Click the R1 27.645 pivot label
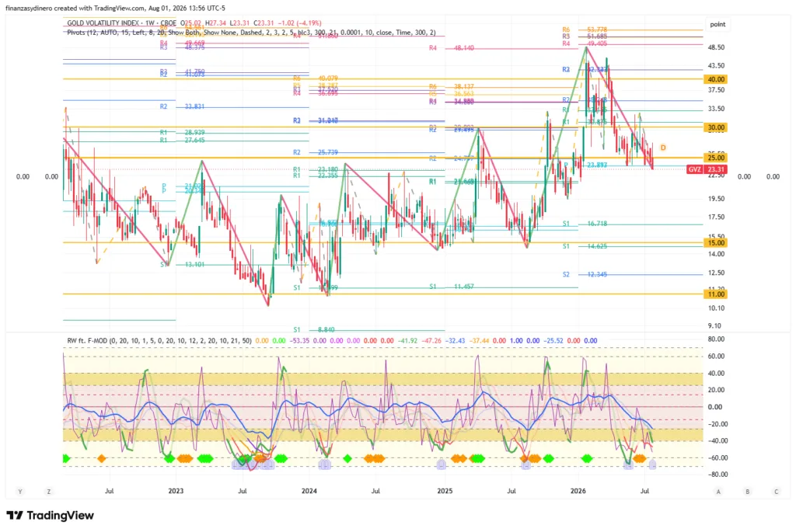796x532 pixels. click(x=182, y=140)
